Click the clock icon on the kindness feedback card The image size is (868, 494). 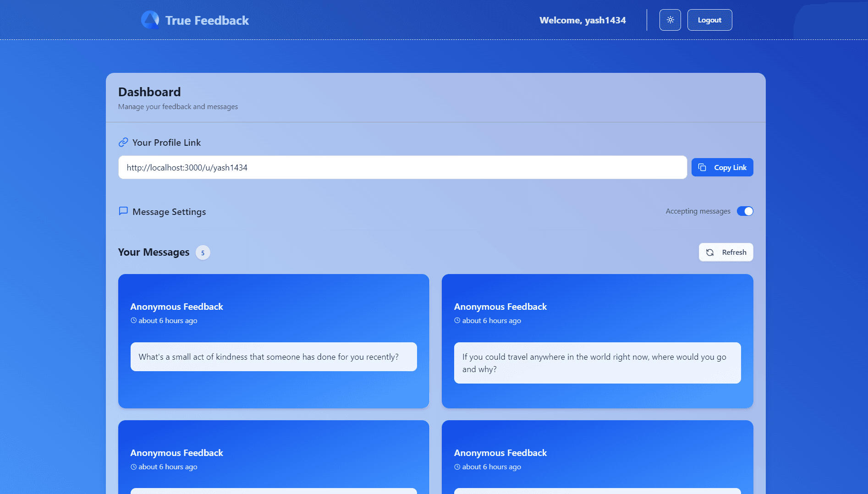[x=133, y=320]
